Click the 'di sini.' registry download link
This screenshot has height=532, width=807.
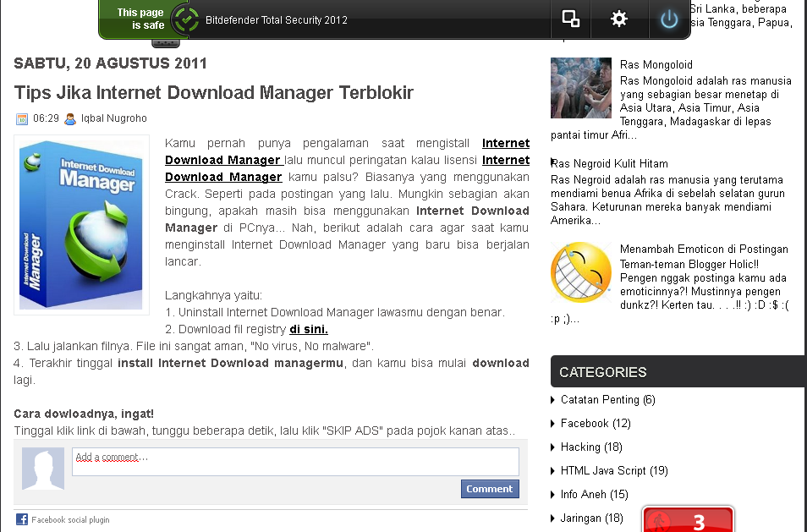[308, 329]
